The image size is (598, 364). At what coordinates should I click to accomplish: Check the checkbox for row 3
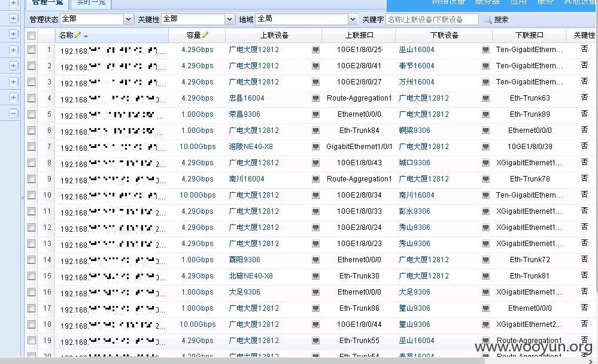31,82
